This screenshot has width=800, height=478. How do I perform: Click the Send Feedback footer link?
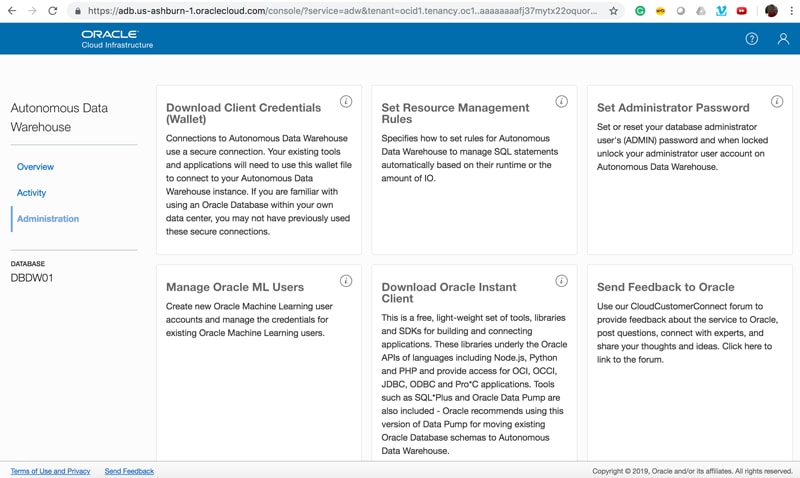tap(129, 471)
